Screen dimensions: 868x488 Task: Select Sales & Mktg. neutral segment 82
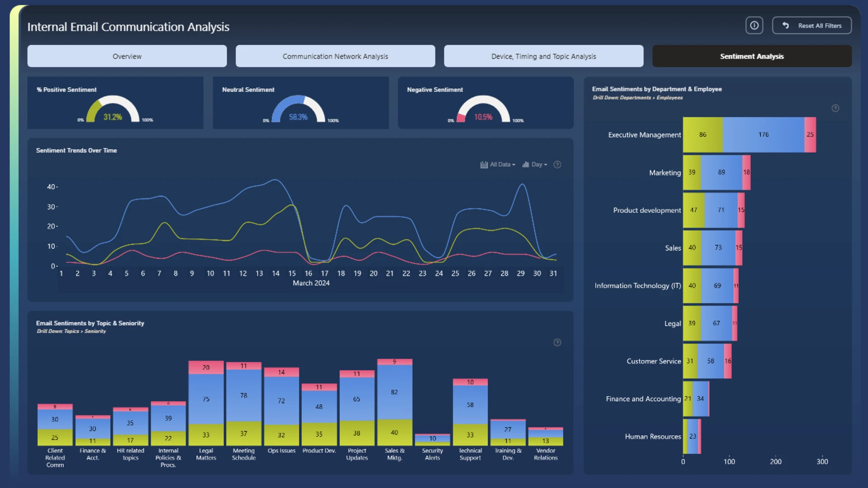(x=395, y=392)
